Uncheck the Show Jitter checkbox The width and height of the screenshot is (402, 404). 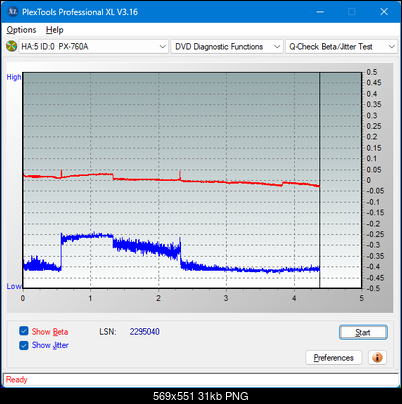[24, 345]
